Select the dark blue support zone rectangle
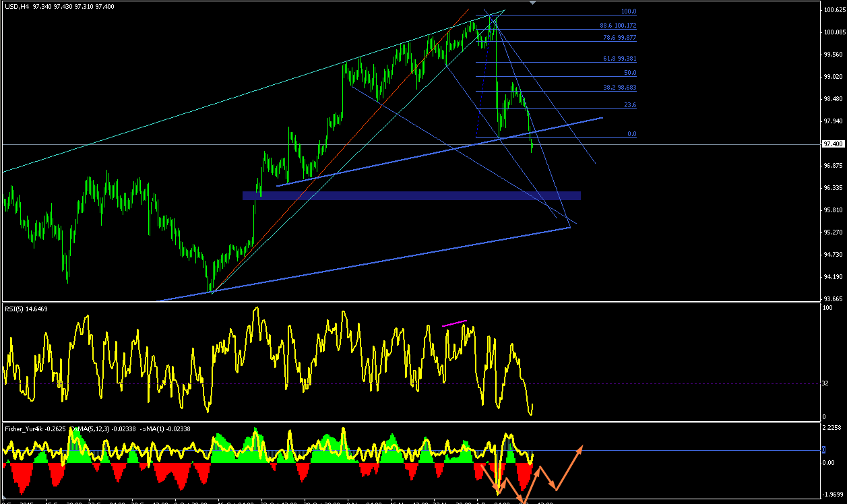847x504 pixels. click(x=411, y=196)
